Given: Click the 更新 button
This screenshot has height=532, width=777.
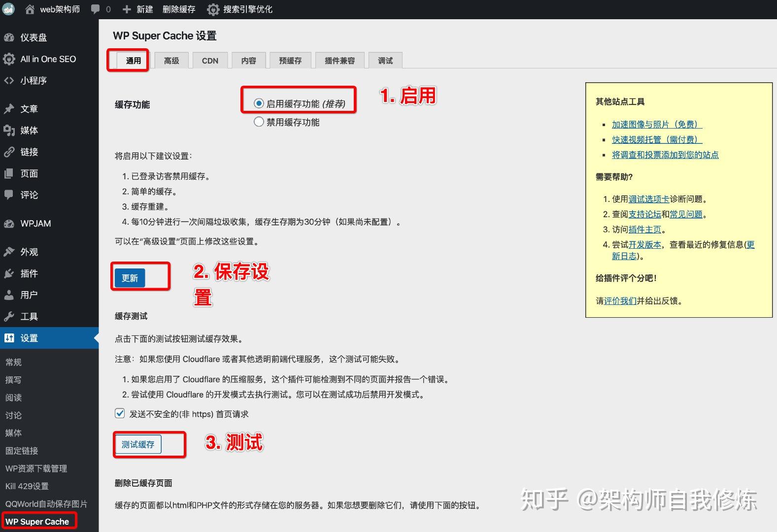Looking at the screenshot, I should tap(130, 278).
